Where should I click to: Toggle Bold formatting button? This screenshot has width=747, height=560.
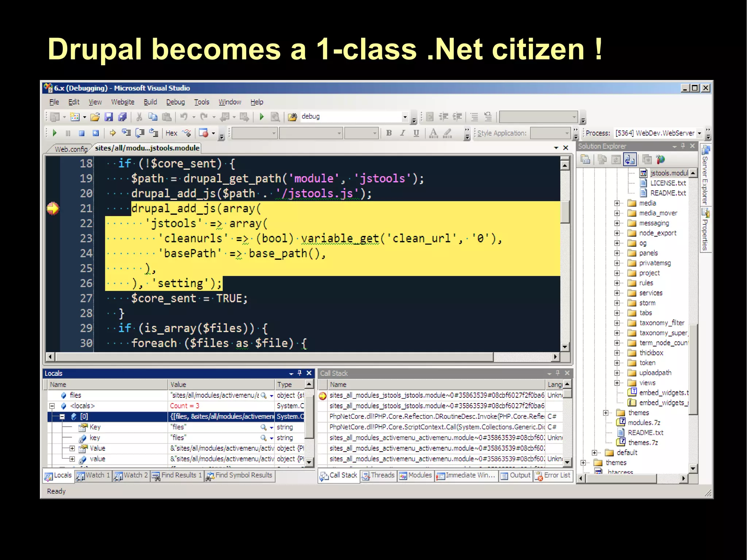coord(389,133)
